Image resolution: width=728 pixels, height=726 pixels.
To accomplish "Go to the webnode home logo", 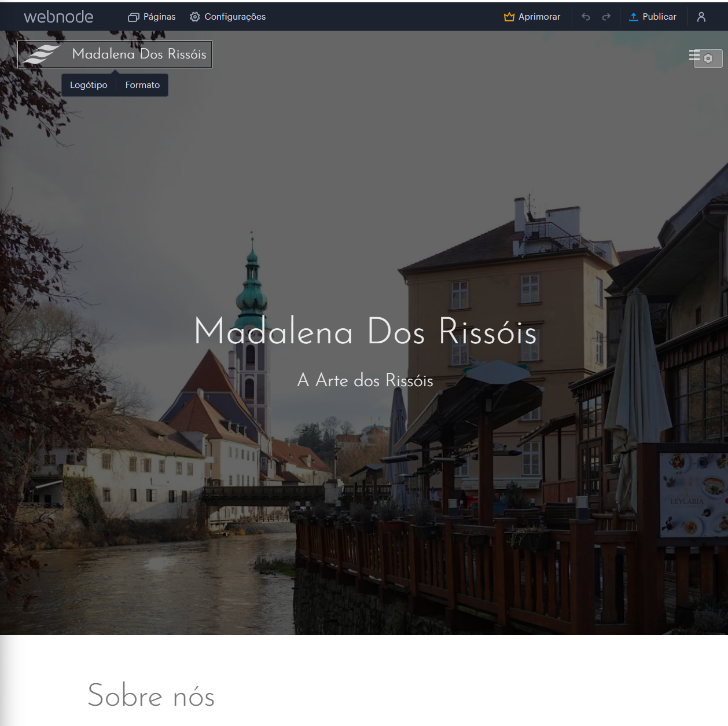I will click(58, 17).
